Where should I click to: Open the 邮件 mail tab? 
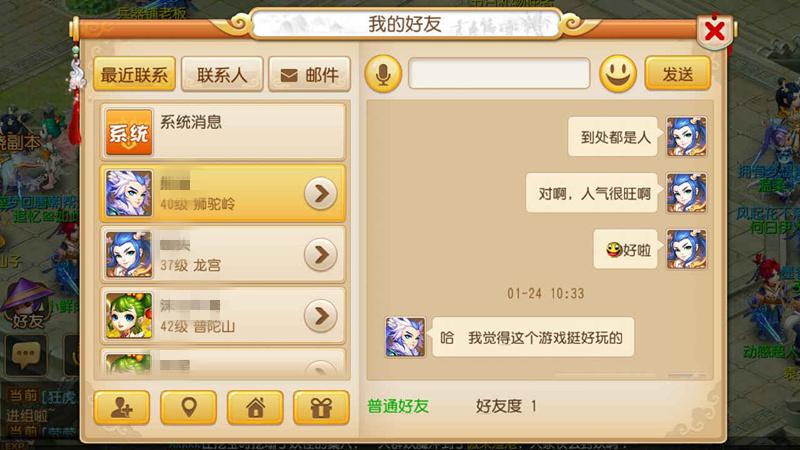(310, 74)
